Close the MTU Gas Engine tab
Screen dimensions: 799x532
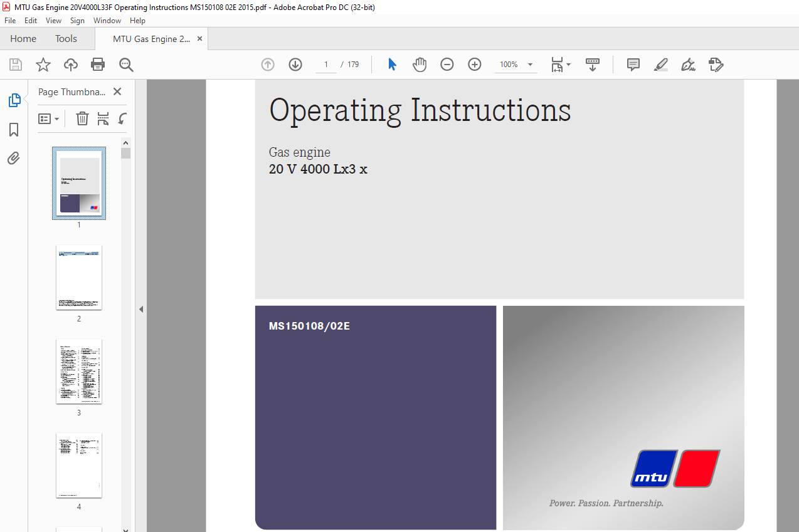click(x=199, y=39)
